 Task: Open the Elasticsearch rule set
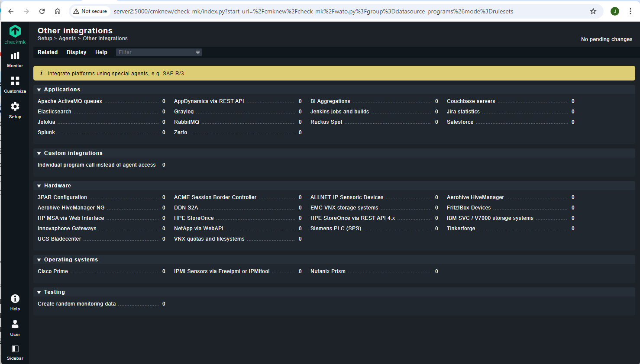[55, 112]
